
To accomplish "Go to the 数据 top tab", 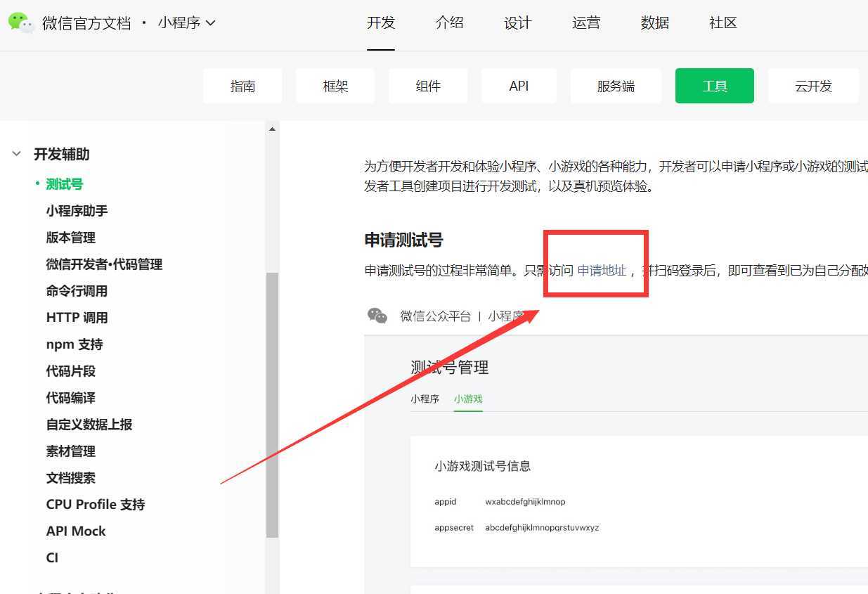I will 655,22.
